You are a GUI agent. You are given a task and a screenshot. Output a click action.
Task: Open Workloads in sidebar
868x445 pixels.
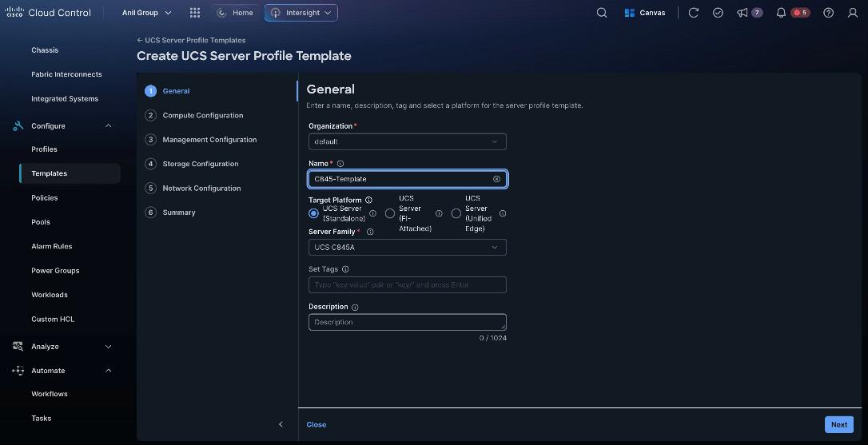pos(50,295)
